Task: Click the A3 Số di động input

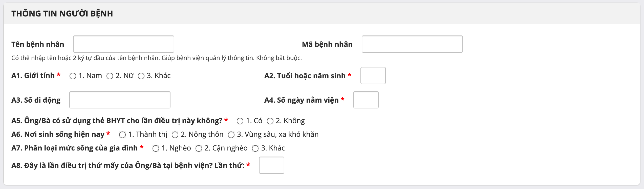Action: [120, 100]
